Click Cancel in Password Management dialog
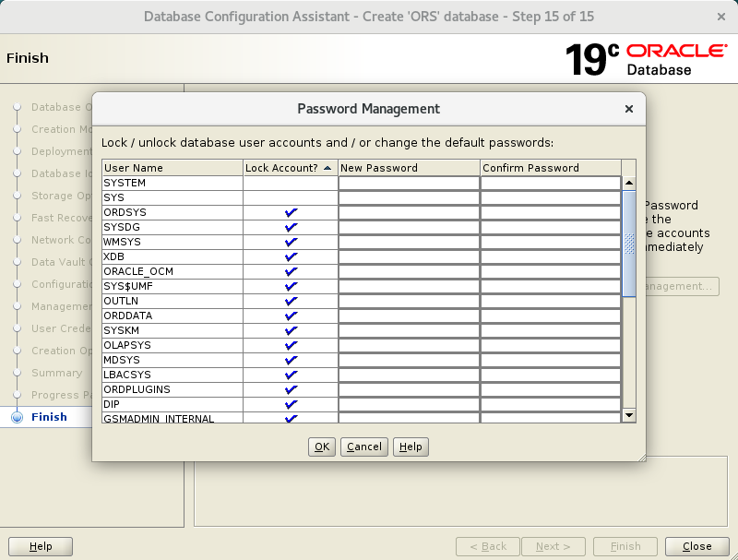 [364, 447]
